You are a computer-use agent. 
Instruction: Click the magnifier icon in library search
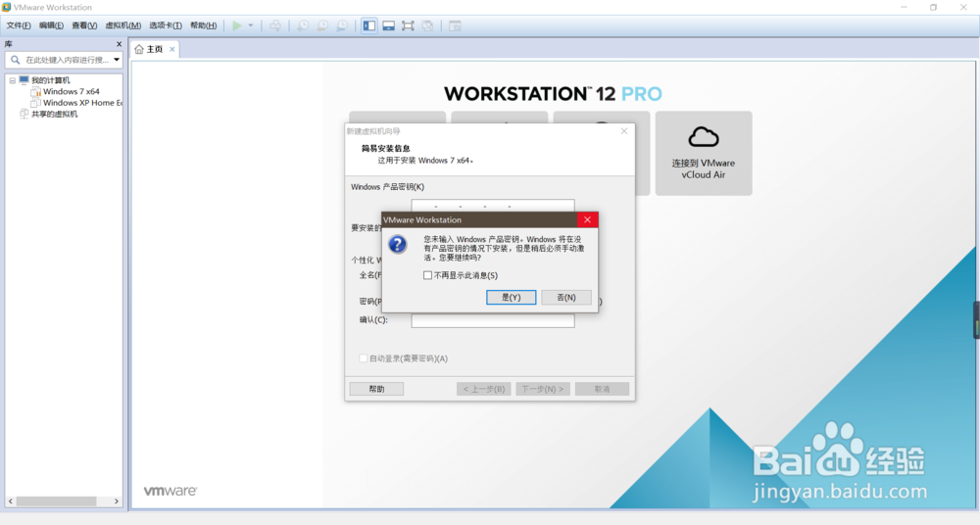coord(15,60)
